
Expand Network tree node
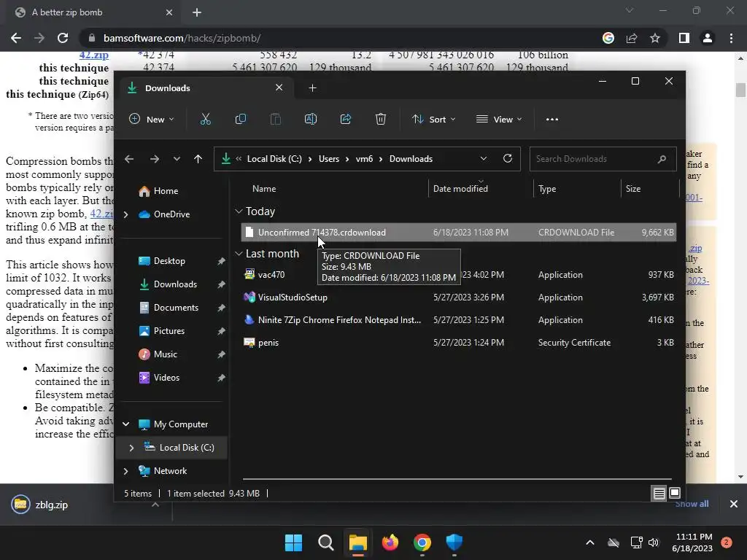pyautogui.click(x=125, y=471)
